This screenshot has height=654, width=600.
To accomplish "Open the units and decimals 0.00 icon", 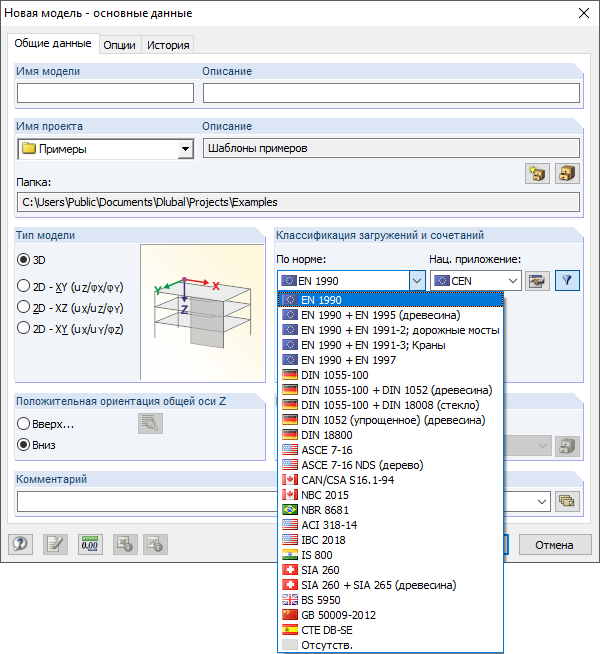I will [90, 544].
